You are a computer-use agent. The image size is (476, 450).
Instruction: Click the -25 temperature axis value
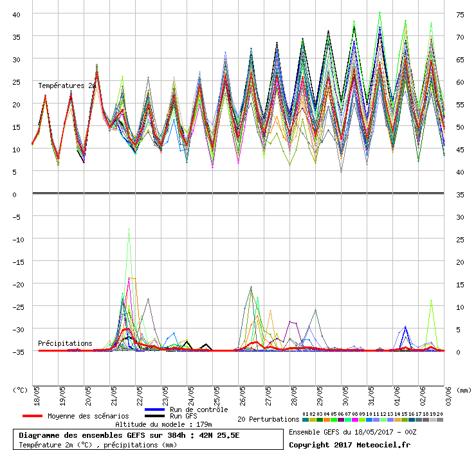pos(18,307)
